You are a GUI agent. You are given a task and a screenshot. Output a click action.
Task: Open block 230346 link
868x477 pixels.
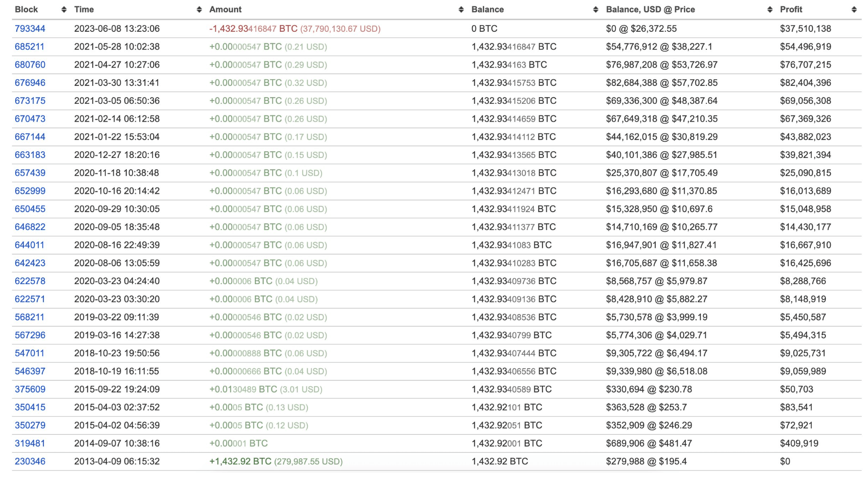tap(30, 461)
